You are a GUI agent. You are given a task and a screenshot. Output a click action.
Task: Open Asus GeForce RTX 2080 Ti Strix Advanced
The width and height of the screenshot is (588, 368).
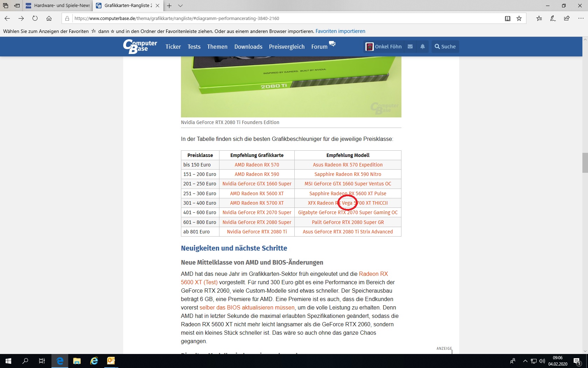tap(348, 232)
